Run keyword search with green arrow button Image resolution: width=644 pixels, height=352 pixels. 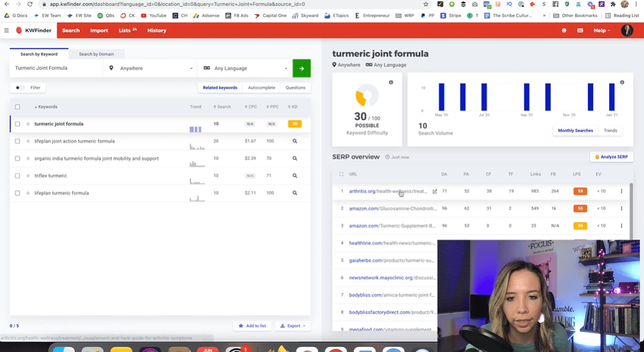pyautogui.click(x=302, y=68)
